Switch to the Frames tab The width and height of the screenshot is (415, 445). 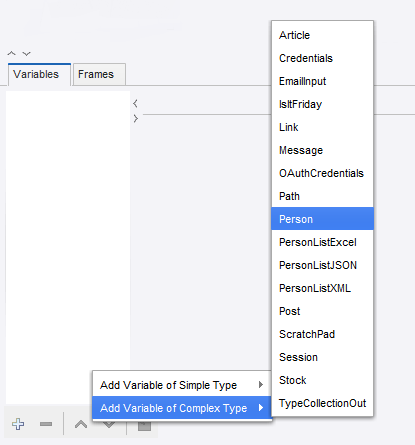[99, 74]
